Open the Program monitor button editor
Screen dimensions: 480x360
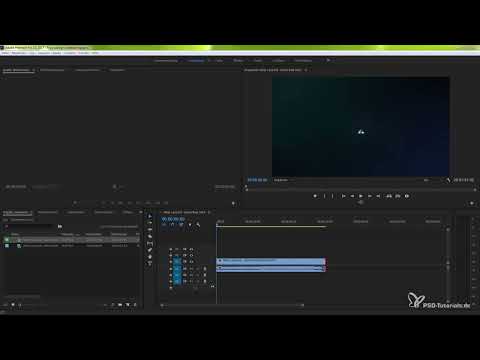[471, 203]
